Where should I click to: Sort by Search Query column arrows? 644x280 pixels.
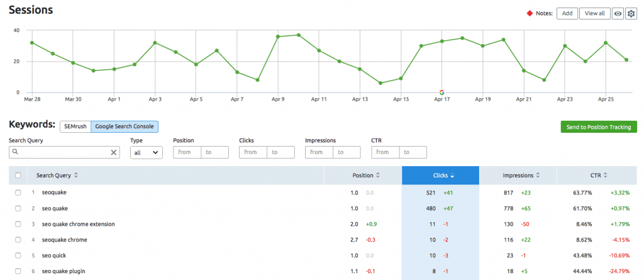[76, 175]
